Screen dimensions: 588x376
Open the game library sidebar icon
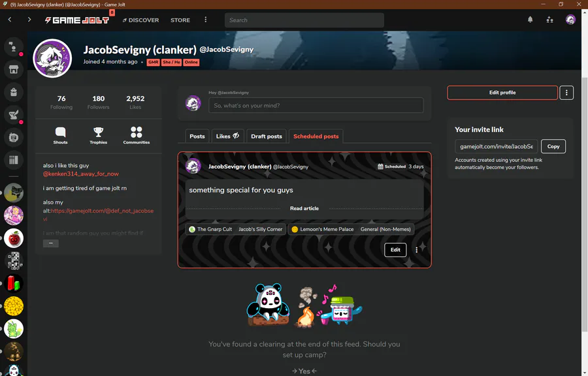pos(14,160)
